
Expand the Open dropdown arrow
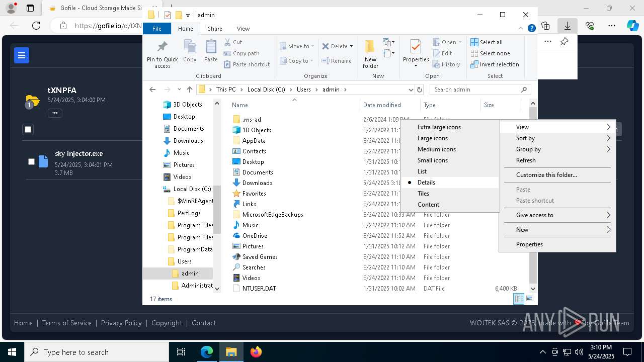coord(459,42)
